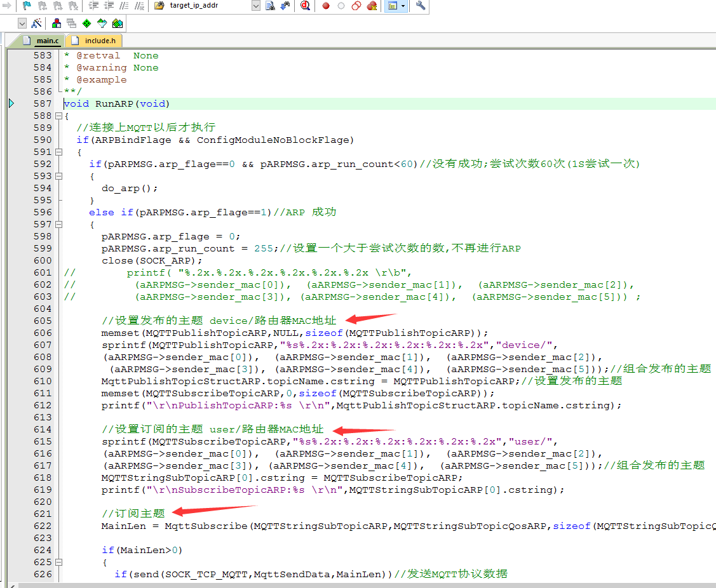Click the find in files folder icon
The image size is (716, 588).
[159, 6]
